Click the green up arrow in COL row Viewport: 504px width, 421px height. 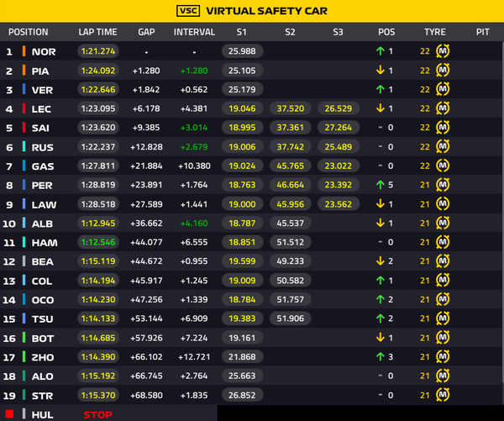click(381, 280)
